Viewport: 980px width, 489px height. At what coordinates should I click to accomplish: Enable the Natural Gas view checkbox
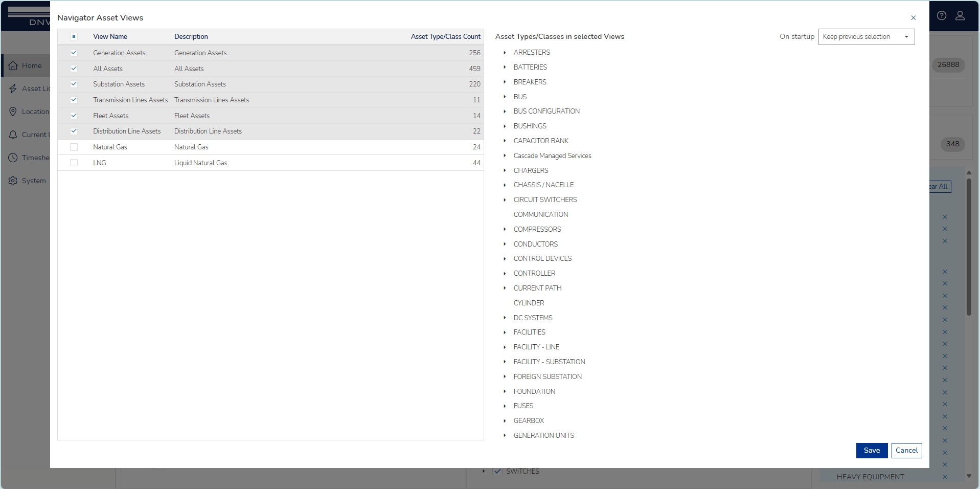(x=74, y=147)
